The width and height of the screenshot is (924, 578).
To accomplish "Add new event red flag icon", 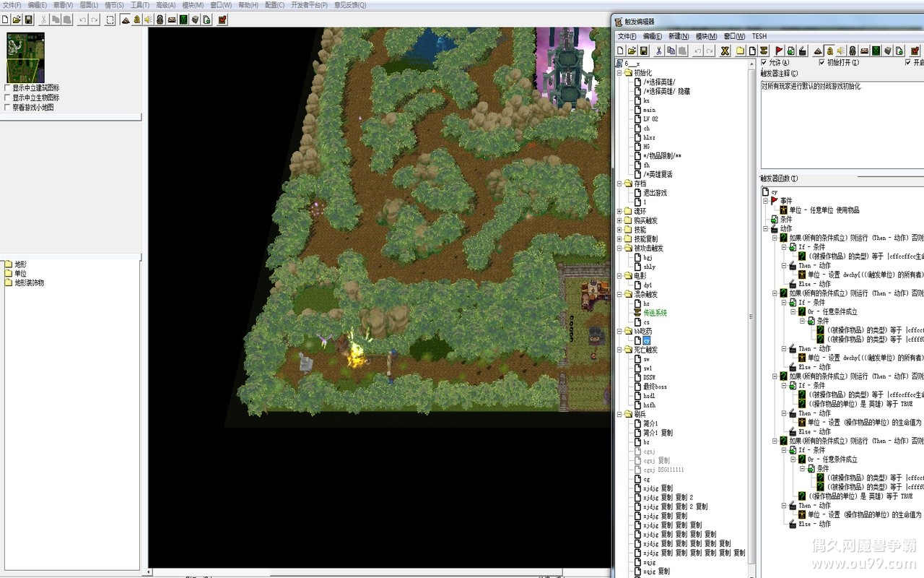I will [778, 51].
